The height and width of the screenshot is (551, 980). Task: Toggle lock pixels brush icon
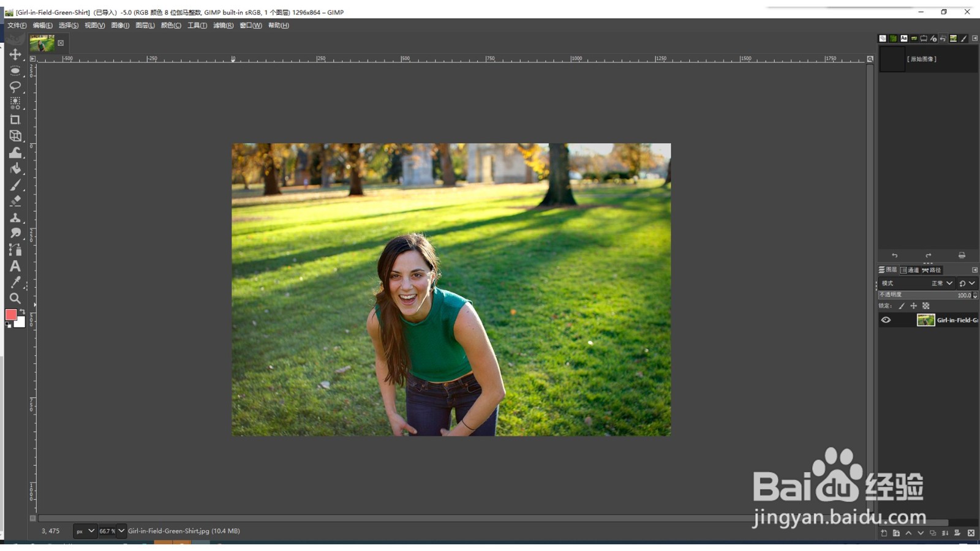point(902,306)
